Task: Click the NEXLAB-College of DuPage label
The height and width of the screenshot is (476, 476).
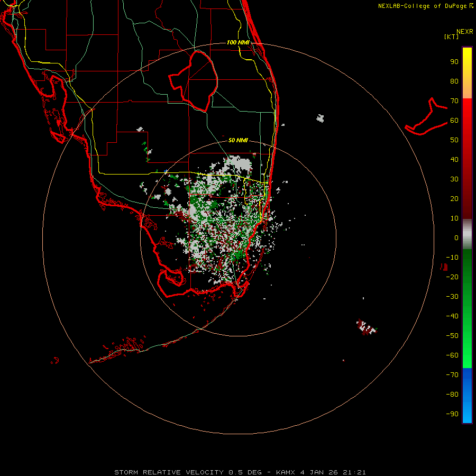Action: tap(425, 6)
